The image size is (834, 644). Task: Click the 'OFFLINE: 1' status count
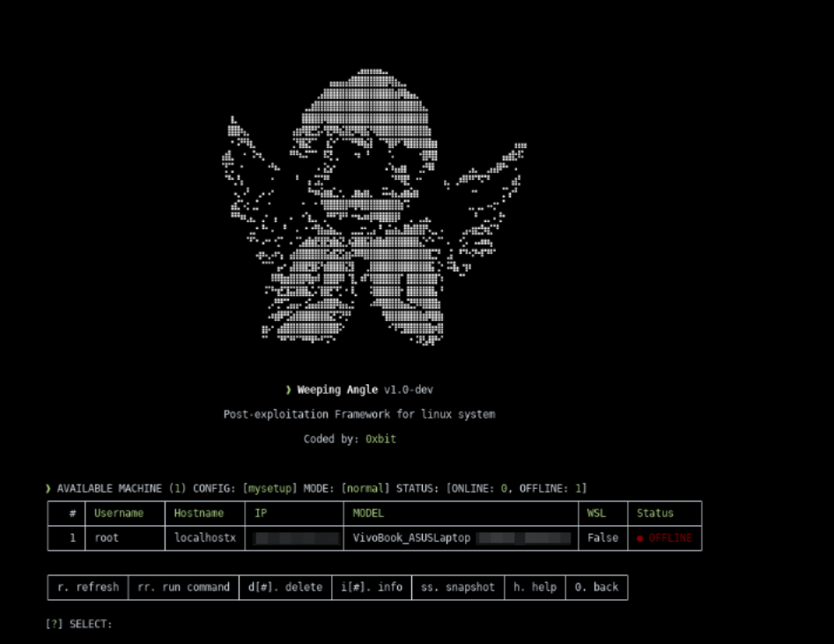coord(550,489)
